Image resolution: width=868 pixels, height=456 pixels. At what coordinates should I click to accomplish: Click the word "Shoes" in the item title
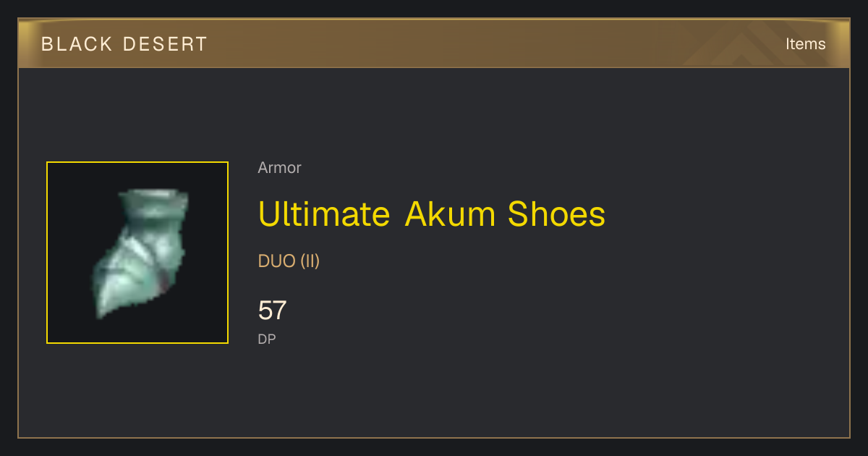pyautogui.click(x=557, y=214)
